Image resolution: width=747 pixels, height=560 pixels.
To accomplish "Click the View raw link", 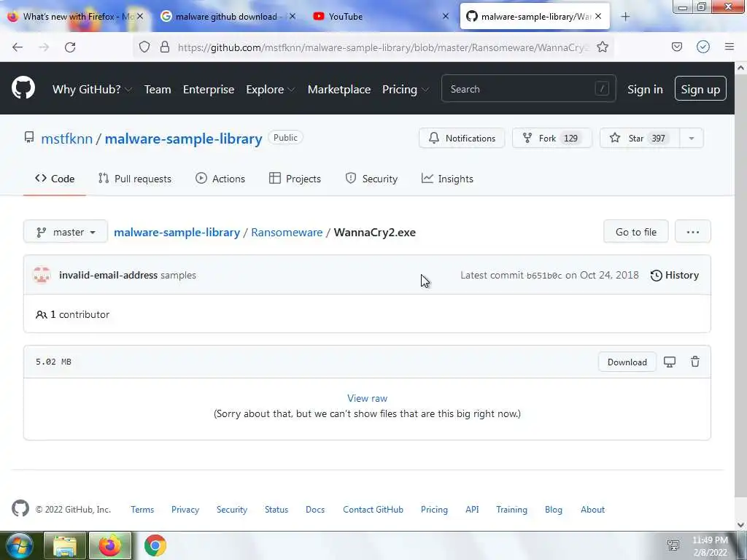I will tap(367, 398).
